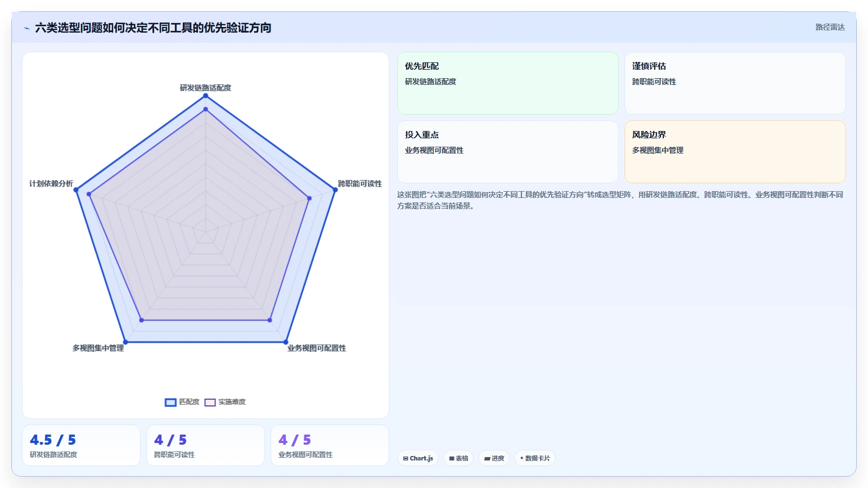The width and height of the screenshot is (868, 488).
Task: Click the page title 六类选型问题如何决定不同工具的优先验证方向
Action: click(153, 28)
